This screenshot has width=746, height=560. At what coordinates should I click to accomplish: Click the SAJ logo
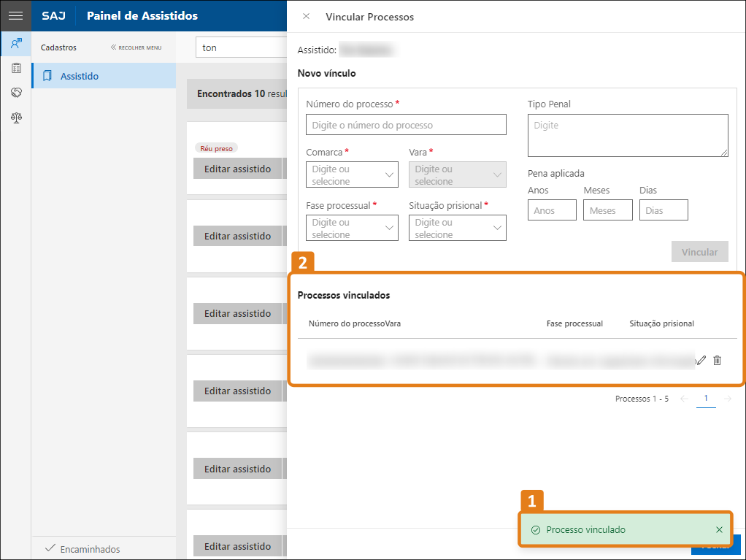(x=54, y=16)
